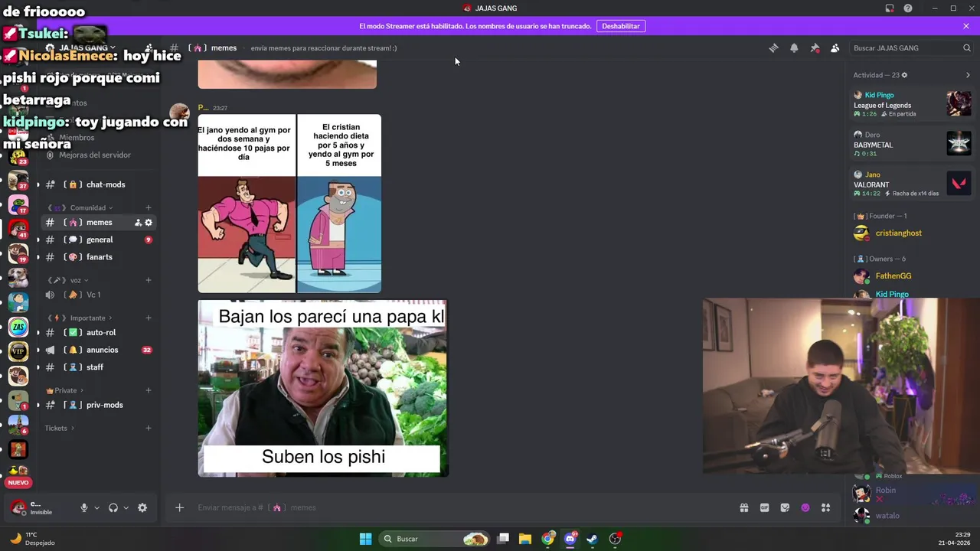Open notification settings bell icon
980x551 pixels.
pyautogui.click(x=794, y=47)
